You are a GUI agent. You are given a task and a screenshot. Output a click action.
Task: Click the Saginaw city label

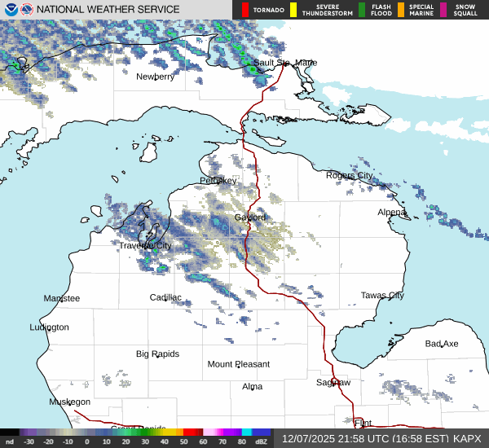pyautogui.click(x=333, y=382)
